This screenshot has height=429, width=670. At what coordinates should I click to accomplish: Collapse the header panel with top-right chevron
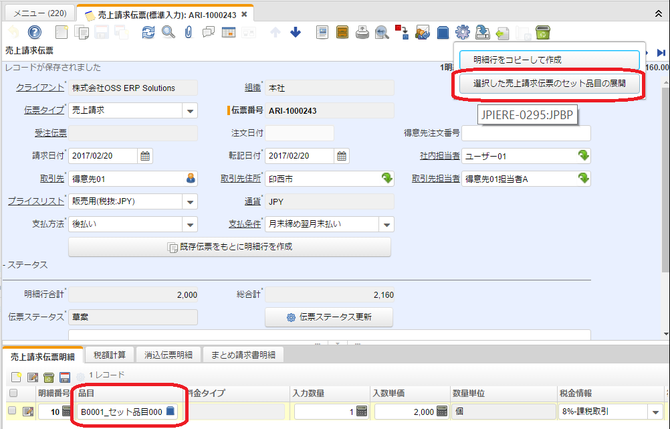pyautogui.click(x=658, y=14)
